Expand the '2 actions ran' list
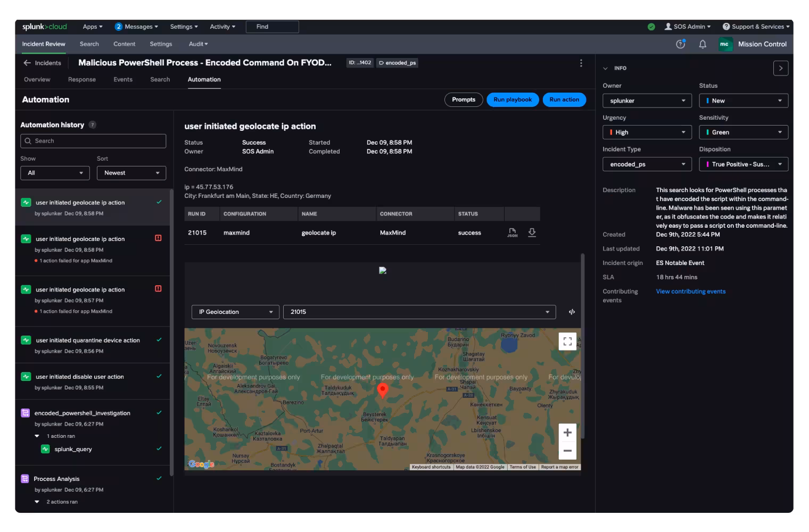Image resolution: width=809 pixels, height=532 pixels. coord(37,502)
